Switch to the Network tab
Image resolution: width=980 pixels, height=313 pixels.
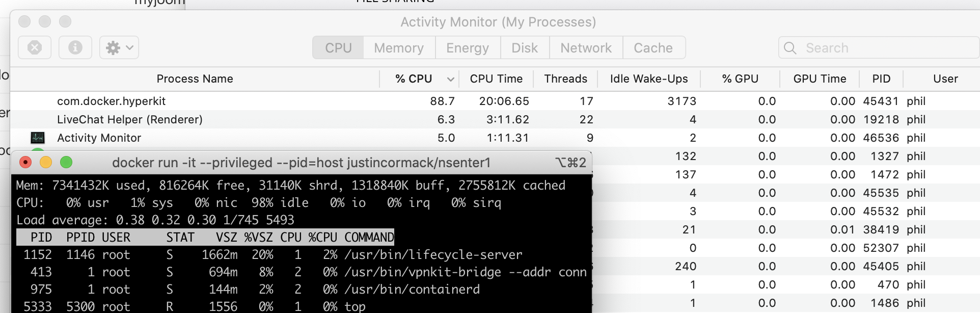click(586, 48)
